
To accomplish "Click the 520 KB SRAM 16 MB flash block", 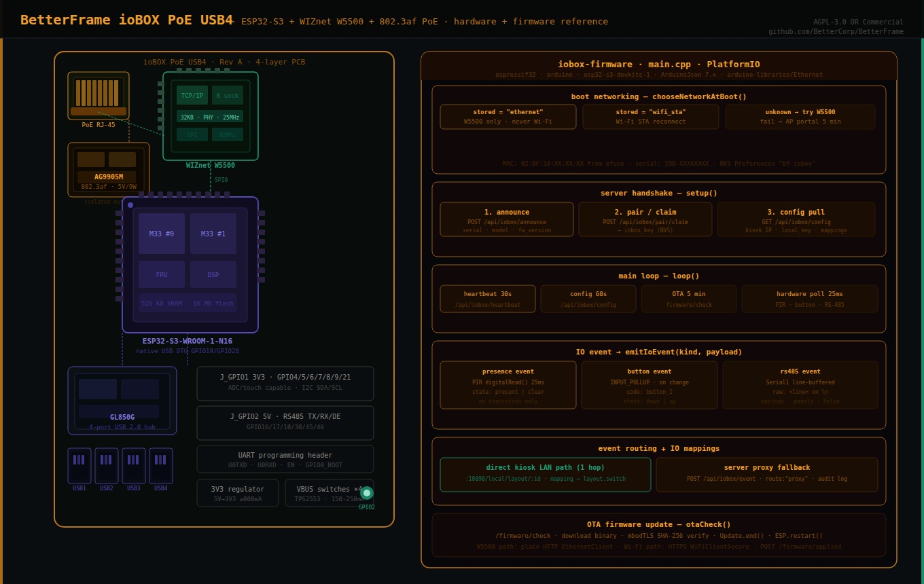I will click(188, 303).
